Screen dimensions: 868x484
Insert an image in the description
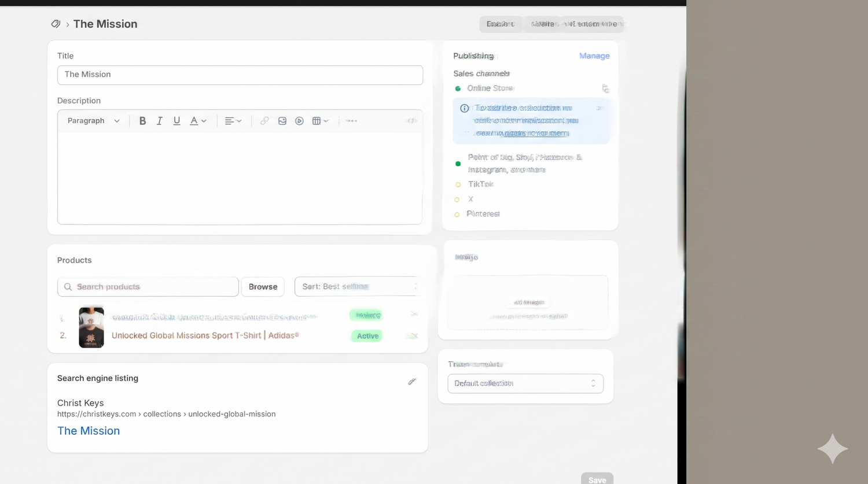(x=282, y=121)
